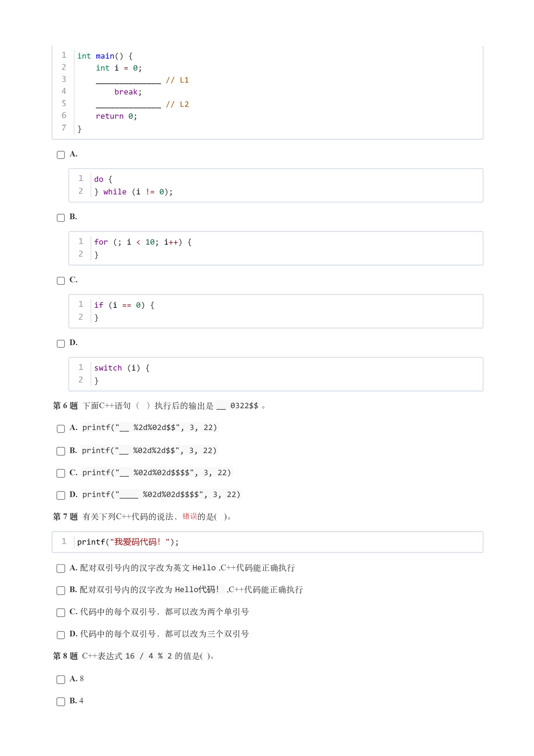Select question 7 option C 两个单引号
This screenshot has height=756, width=534.
point(61,612)
